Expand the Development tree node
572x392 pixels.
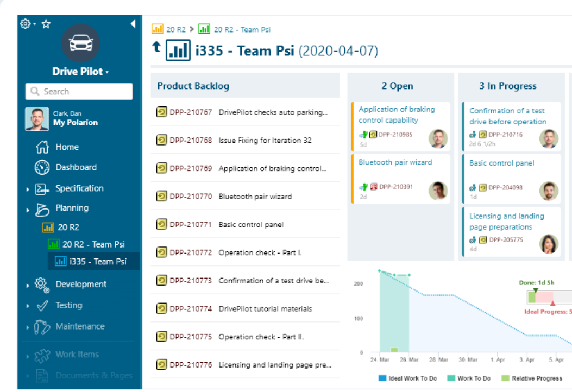tap(28, 286)
